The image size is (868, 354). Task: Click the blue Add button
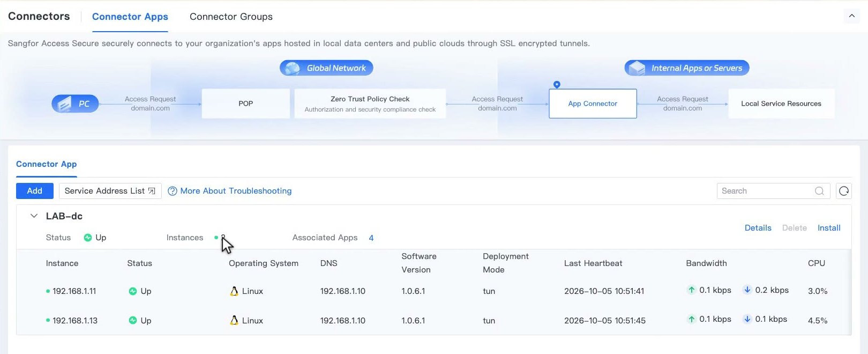click(x=35, y=191)
